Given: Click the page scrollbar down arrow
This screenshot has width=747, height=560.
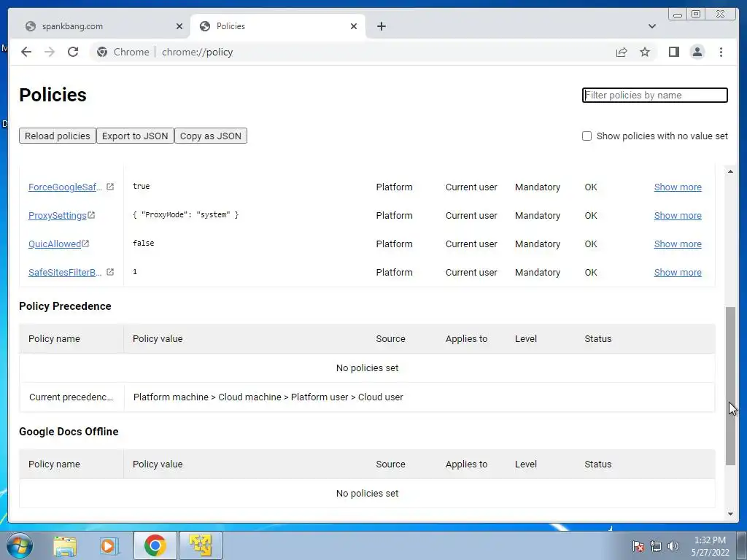Looking at the screenshot, I should 730,514.
